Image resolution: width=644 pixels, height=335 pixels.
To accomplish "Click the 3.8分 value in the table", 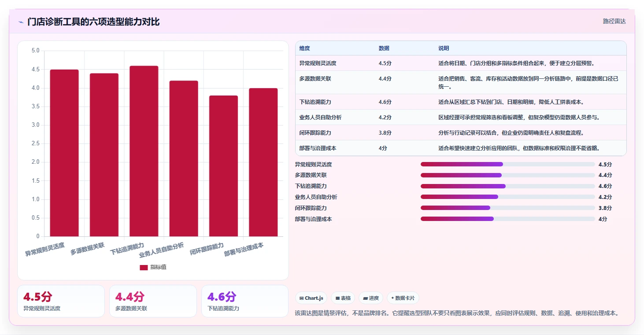I will click(x=385, y=133).
